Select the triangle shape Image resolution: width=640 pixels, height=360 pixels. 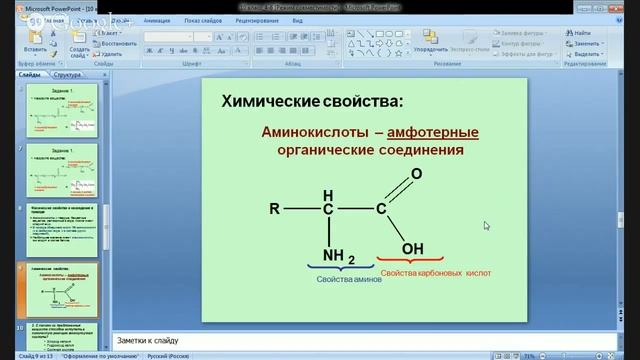[351, 43]
